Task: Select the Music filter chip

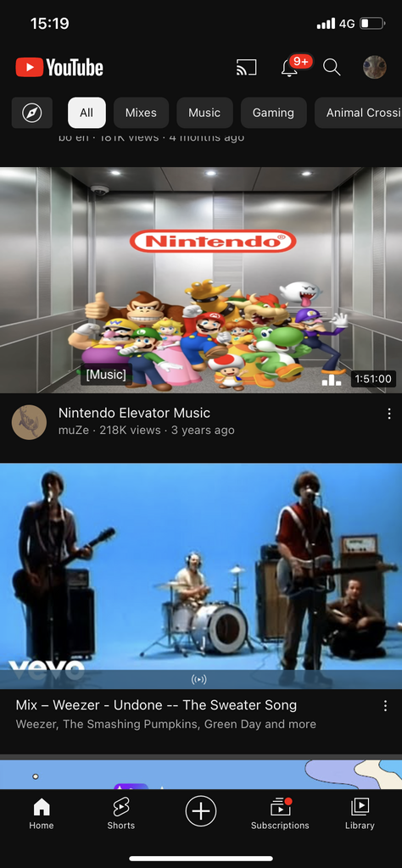Action: 204,113
